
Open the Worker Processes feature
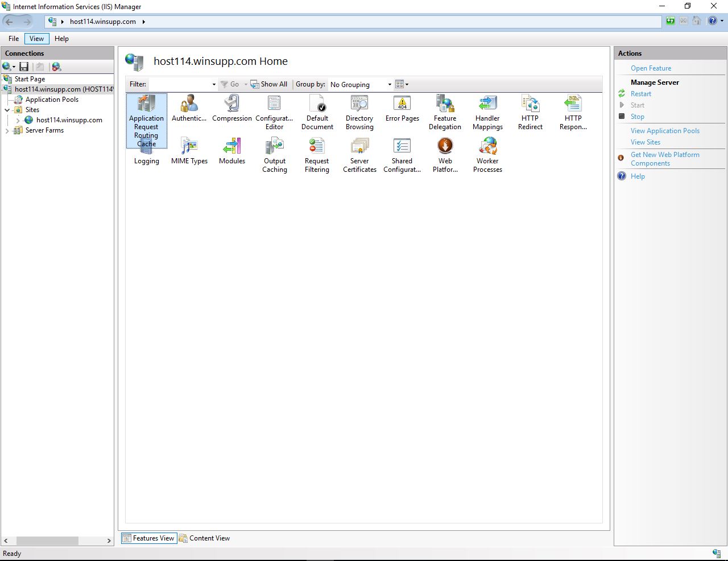click(487, 155)
